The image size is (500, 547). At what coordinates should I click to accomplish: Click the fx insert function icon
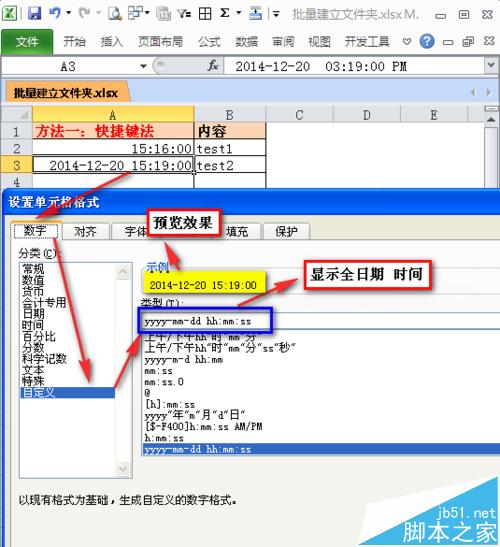click(212, 66)
